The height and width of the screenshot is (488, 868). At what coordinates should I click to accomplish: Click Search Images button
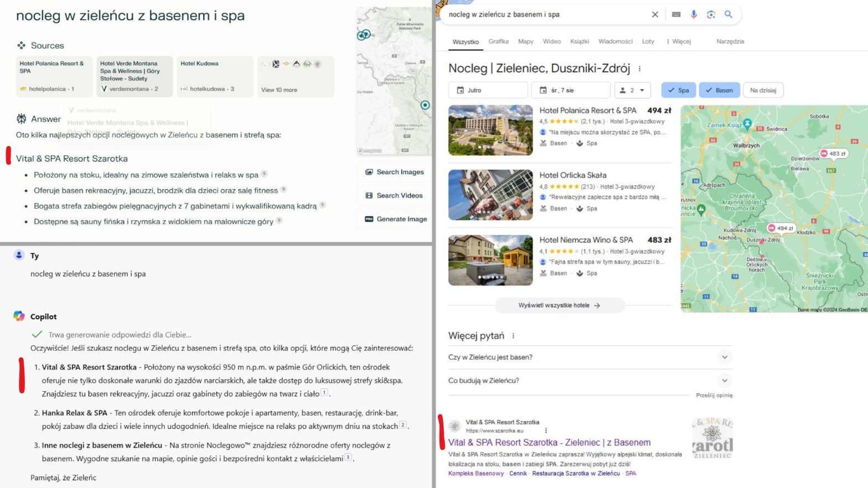[394, 172]
